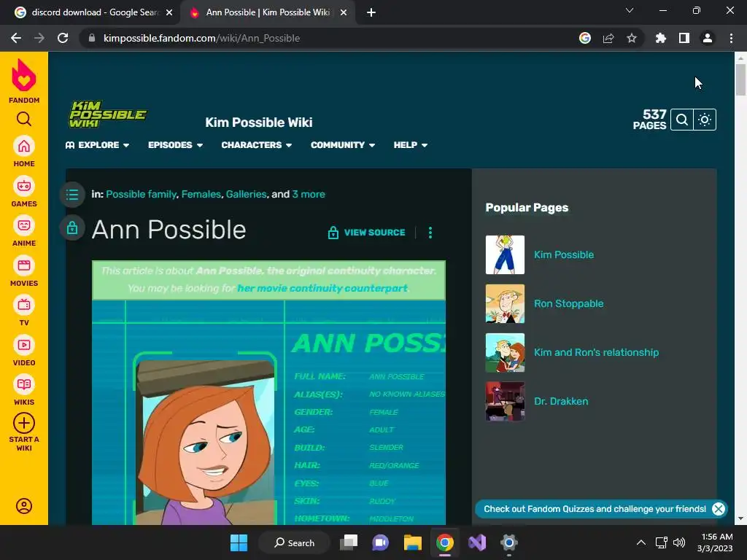Go to Fandom Home in sidebar

(x=24, y=152)
